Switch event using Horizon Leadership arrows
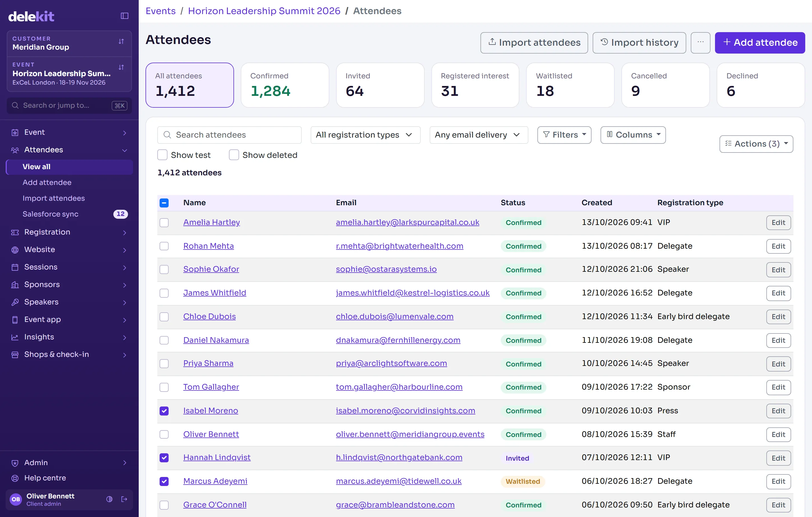812x517 pixels. [122, 67]
